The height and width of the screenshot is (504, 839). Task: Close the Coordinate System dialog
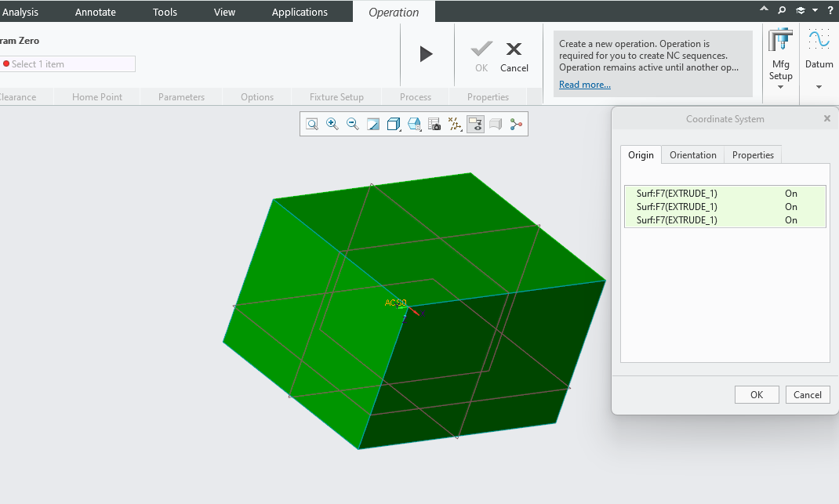click(826, 119)
